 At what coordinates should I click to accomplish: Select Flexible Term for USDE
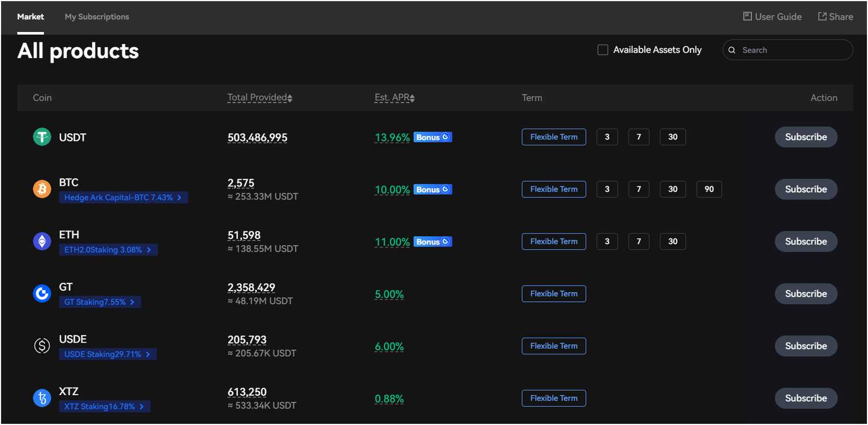pyautogui.click(x=554, y=346)
